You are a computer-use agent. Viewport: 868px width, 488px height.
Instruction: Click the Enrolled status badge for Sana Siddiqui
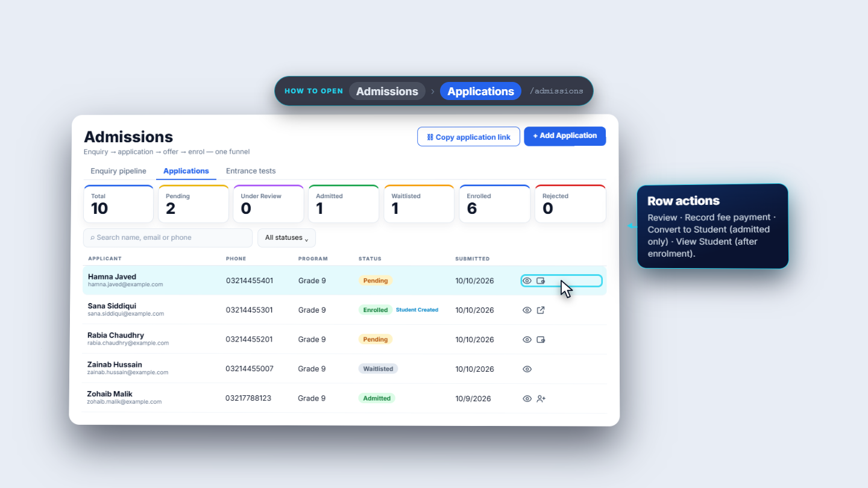click(376, 310)
